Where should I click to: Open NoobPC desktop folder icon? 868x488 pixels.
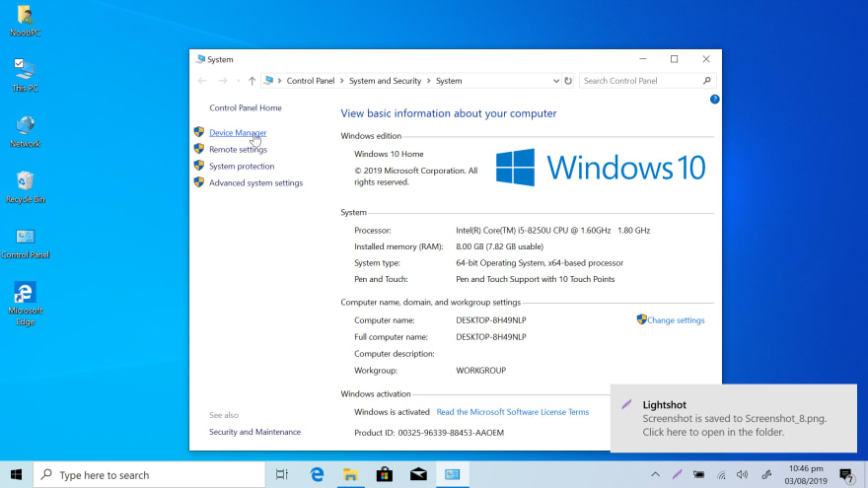pyautogui.click(x=25, y=21)
